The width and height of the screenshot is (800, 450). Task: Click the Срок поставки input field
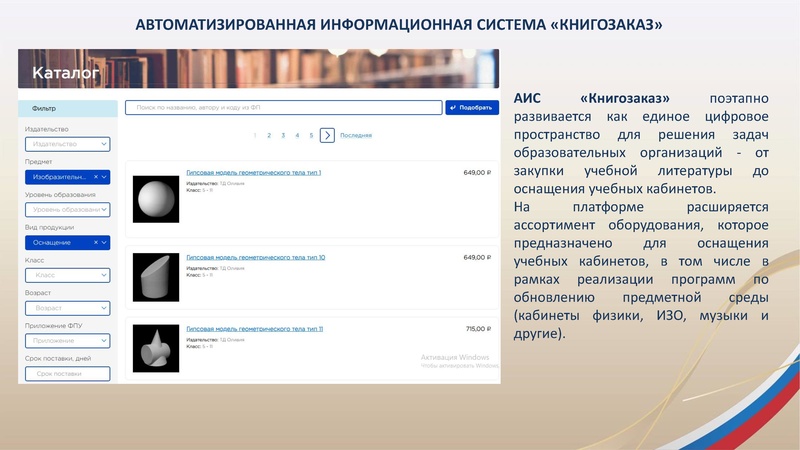[67, 373]
